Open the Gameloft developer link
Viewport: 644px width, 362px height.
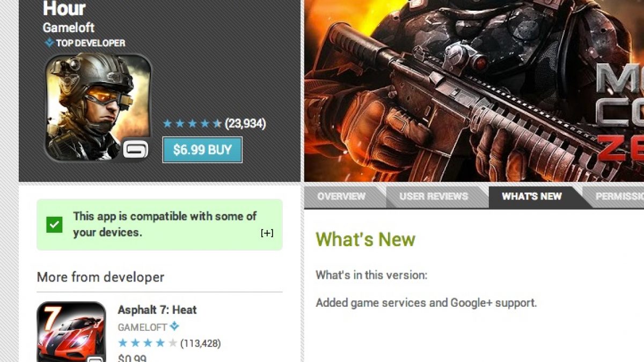click(69, 27)
